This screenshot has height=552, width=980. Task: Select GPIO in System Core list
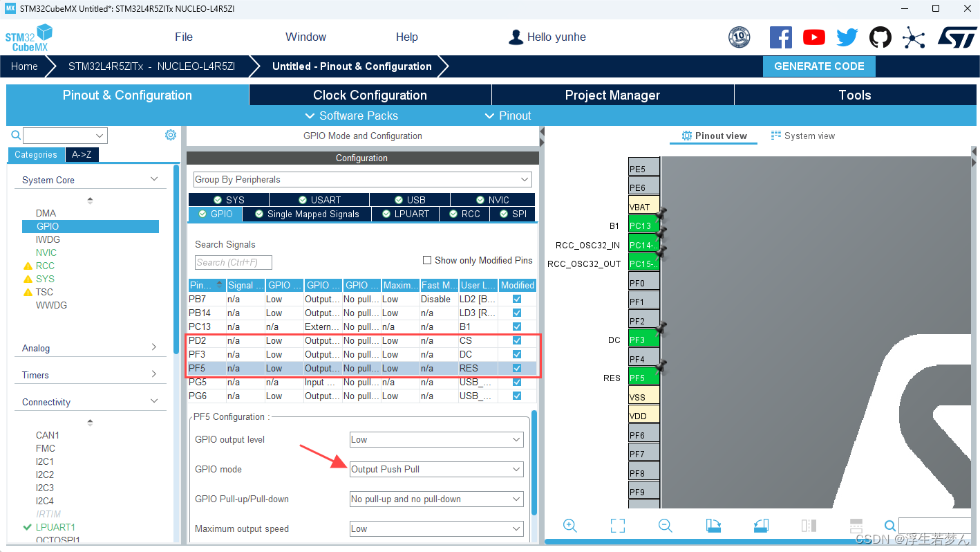[91, 226]
